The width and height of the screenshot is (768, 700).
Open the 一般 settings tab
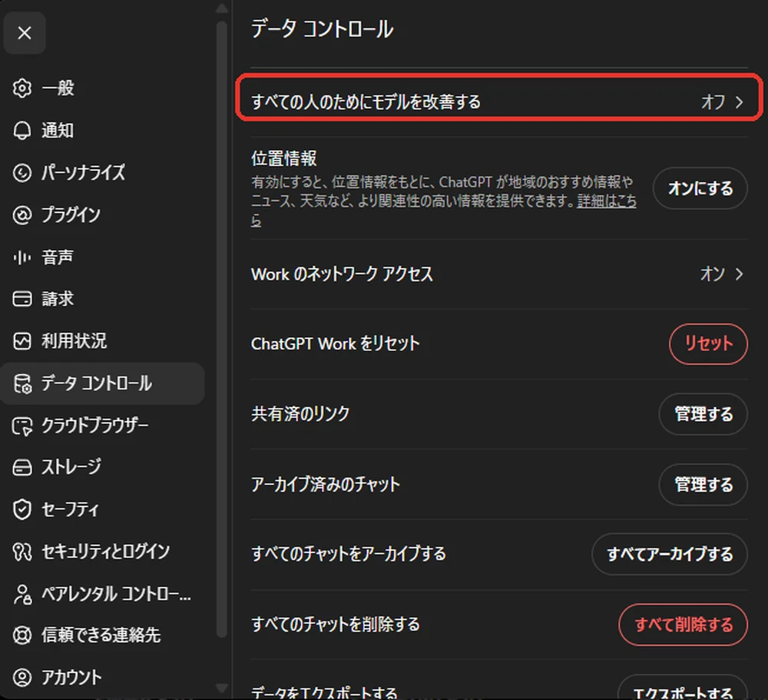pyautogui.click(x=58, y=88)
